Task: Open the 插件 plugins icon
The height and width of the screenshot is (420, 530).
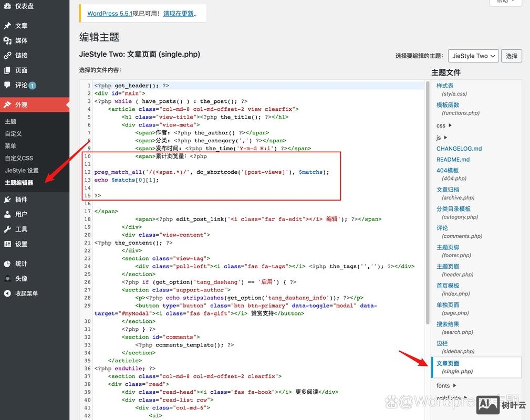Action: pos(7,199)
